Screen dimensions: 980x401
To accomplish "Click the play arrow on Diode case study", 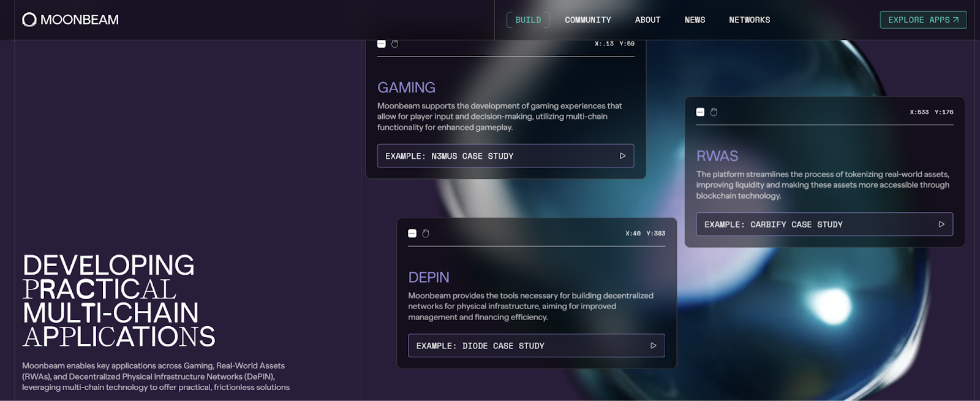I will click(x=653, y=346).
